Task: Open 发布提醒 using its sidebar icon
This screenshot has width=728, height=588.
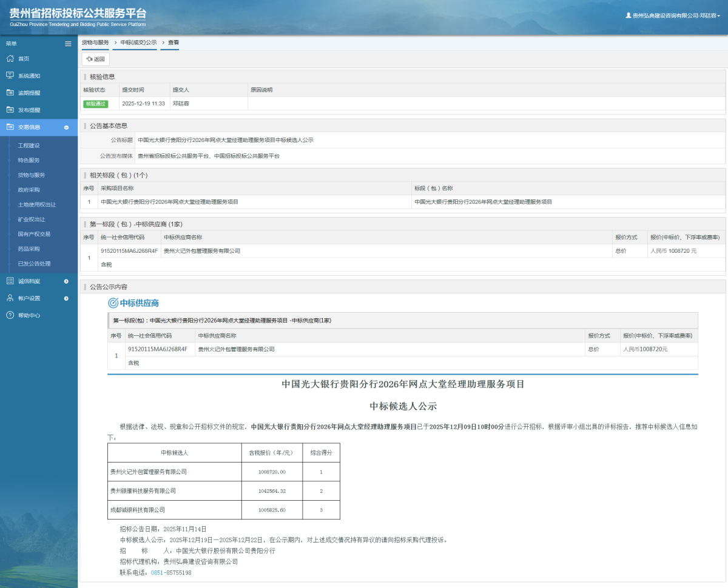Action: click(x=9, y=110)
